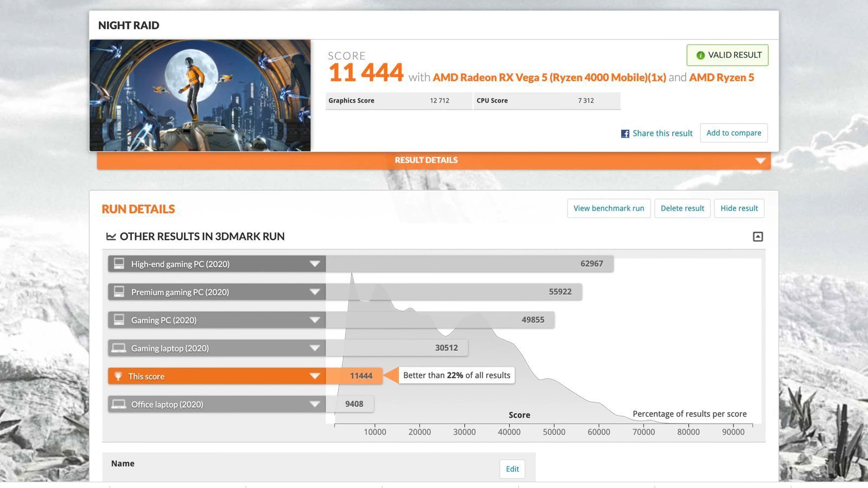Click the Valid Result info icon
This screenshot has width=868, height=488.
(700, 55)
